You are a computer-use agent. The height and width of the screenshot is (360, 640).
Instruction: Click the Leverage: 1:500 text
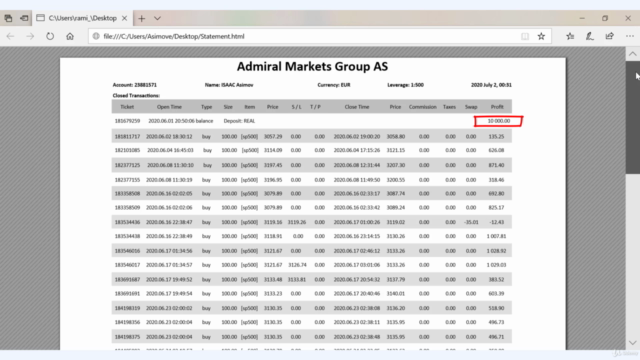tap(405, 85)
